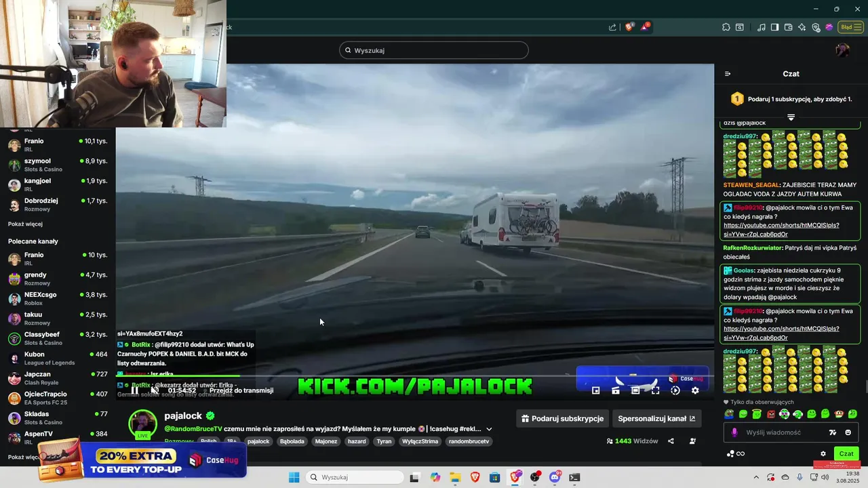Open the player settings gear
Screen dimensions: 868x488
[695, 390]
